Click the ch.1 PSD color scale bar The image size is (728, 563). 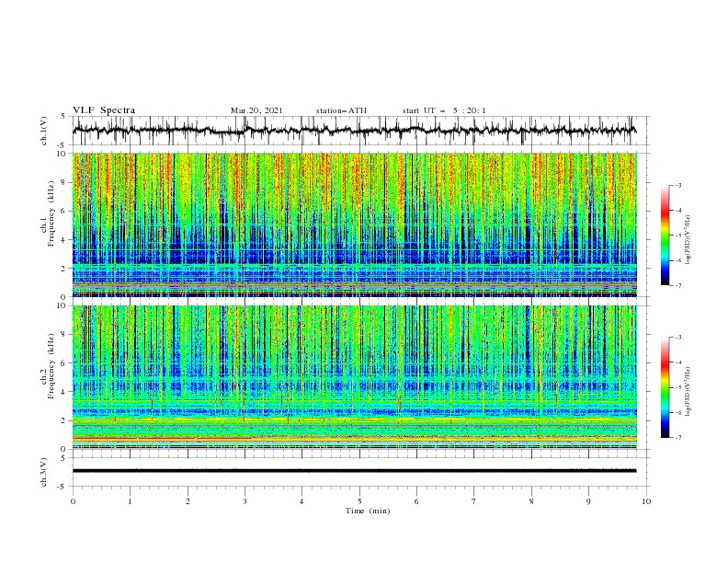pos(665,236)
